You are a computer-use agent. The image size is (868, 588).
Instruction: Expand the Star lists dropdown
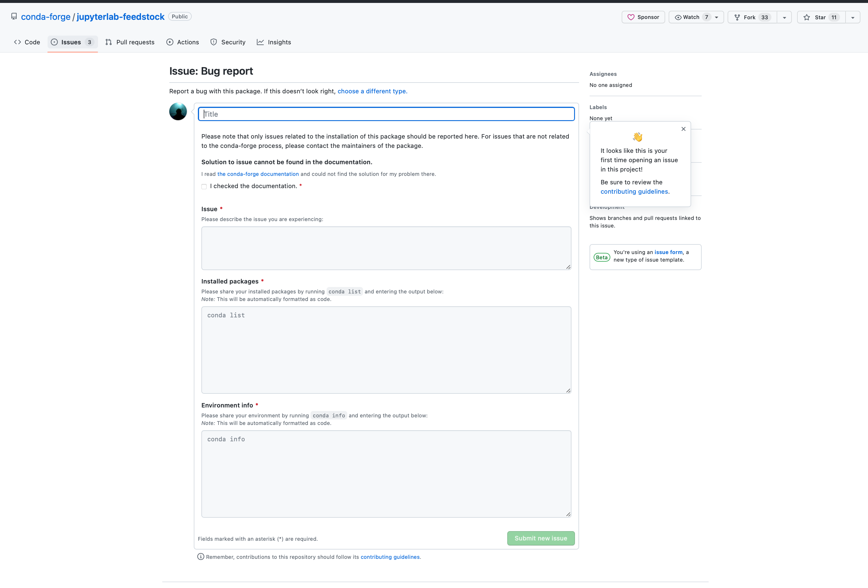point(853,17)
